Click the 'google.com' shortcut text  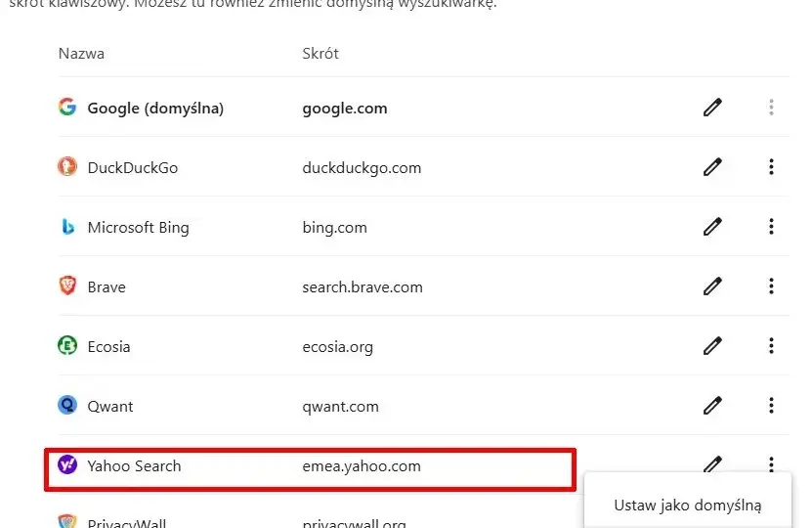[x=345, y=109]
